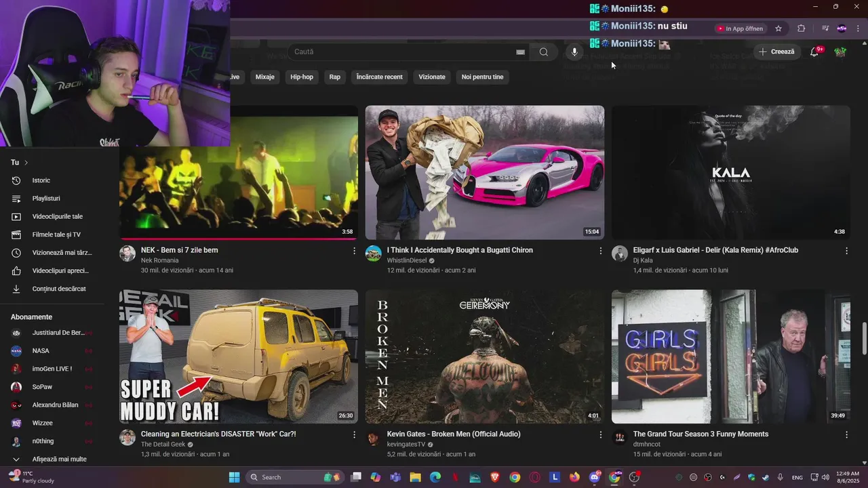Click the page vertical scrollbar thumb
Screen dimensions: 868x488
pos(864,338)
